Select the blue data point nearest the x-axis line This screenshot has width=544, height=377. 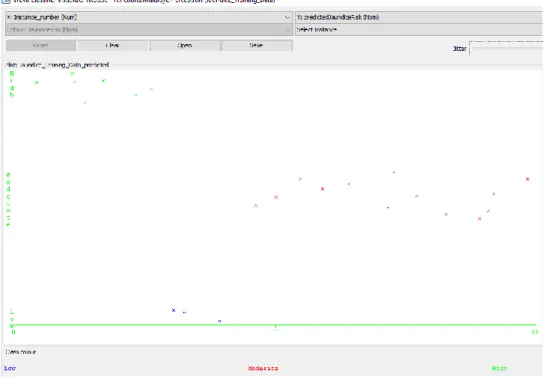[219, 321]
